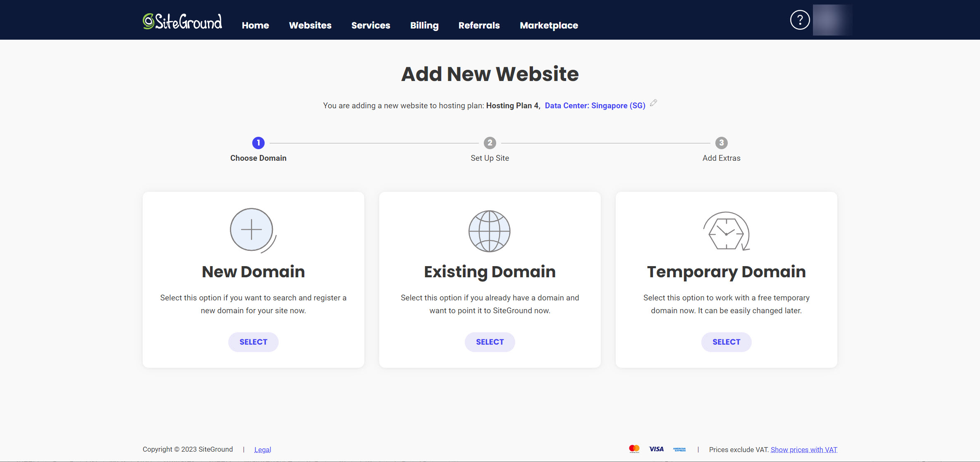Click the SiteGround logo

pyautogui.click(x=182, y=21)
